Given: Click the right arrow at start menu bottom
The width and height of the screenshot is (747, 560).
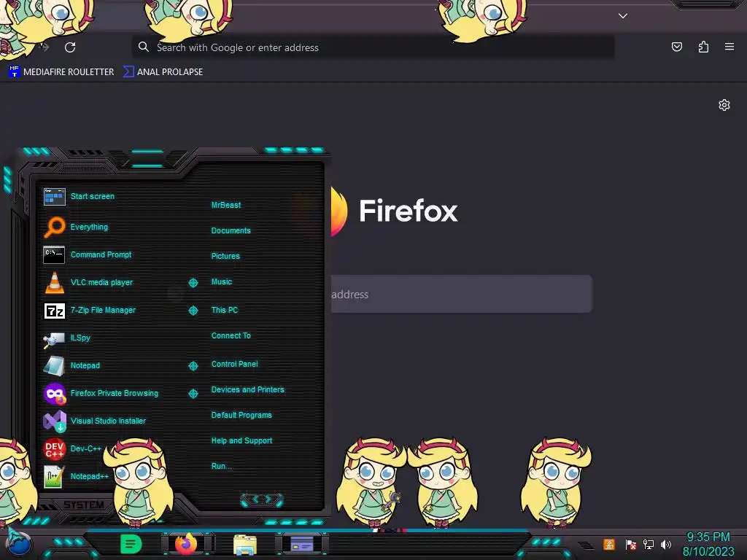Looking at the screenshot, I should (269, 499).
